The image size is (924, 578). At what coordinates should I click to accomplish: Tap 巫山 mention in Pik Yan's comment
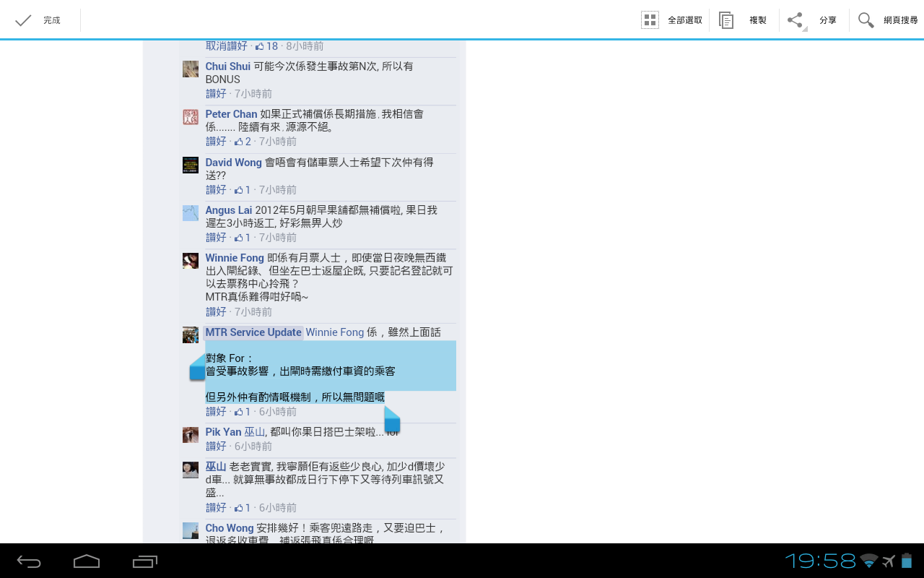pyautogui.click(x=255, y=432)
